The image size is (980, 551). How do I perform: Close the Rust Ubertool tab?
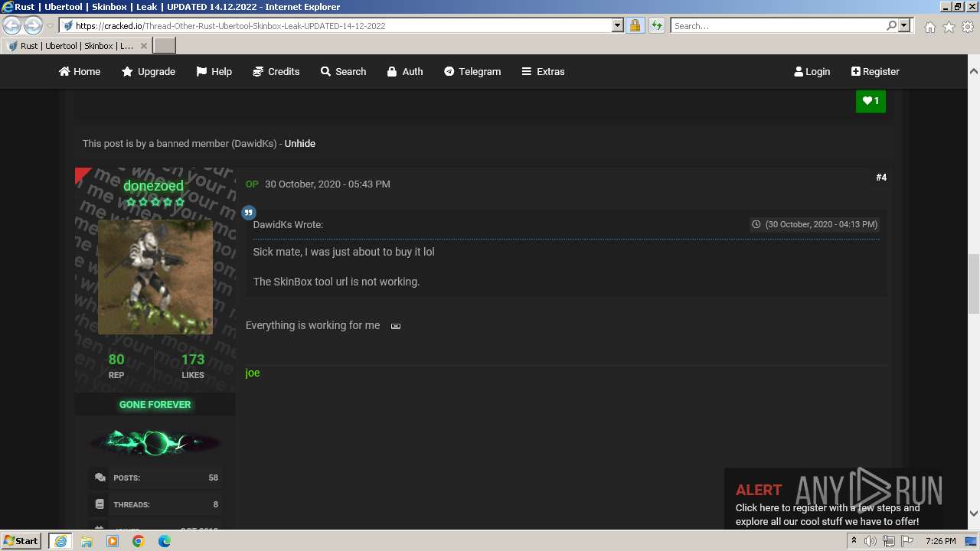pos(143,46)
